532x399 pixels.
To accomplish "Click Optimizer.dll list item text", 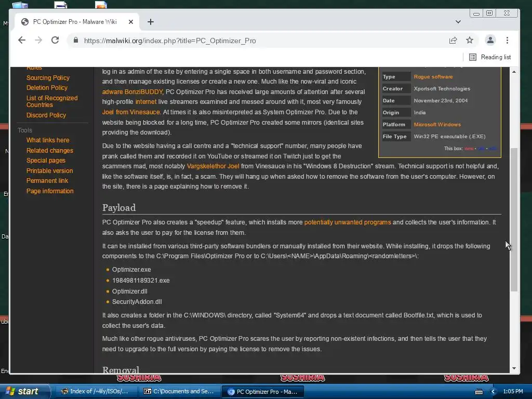I will click(x=129, y=291).
